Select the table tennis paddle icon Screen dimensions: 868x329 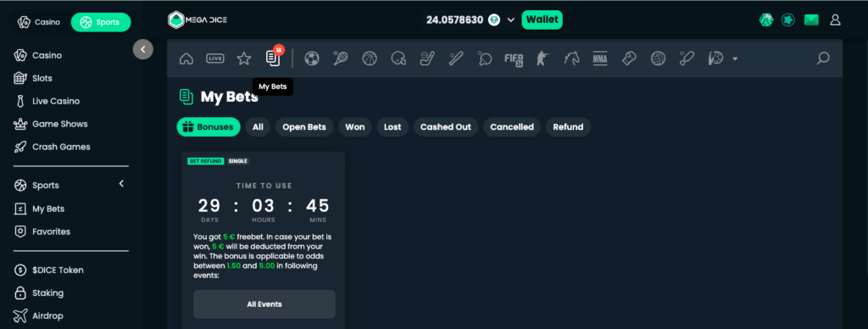(x=485, y=59)
